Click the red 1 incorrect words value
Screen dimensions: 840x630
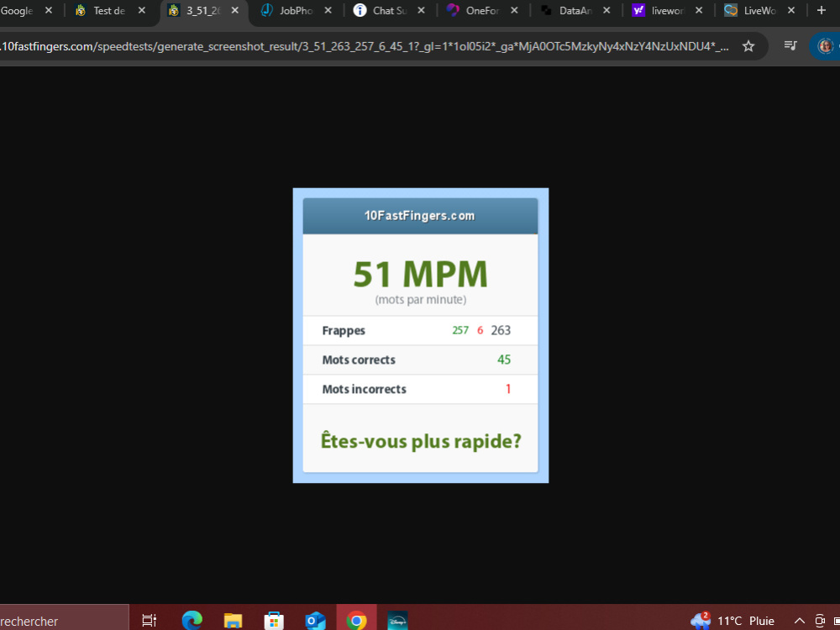click(x=508, y=389)
